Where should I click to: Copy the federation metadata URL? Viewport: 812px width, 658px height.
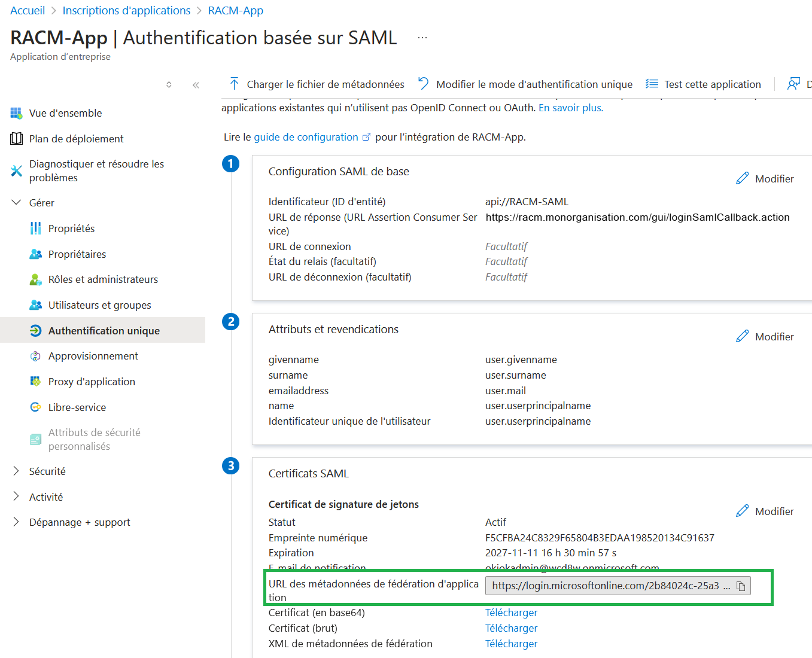(741, 586)
